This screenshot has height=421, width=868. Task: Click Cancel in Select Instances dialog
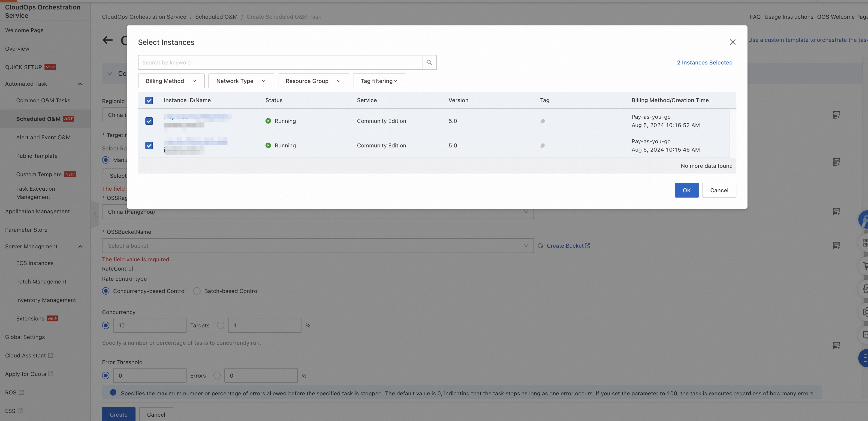(719, 190)
